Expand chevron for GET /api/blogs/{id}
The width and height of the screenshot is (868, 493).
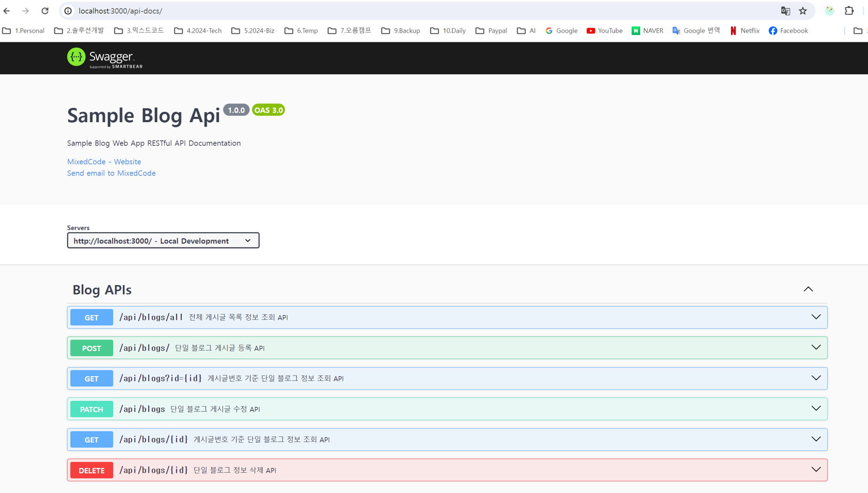(816, 439)
